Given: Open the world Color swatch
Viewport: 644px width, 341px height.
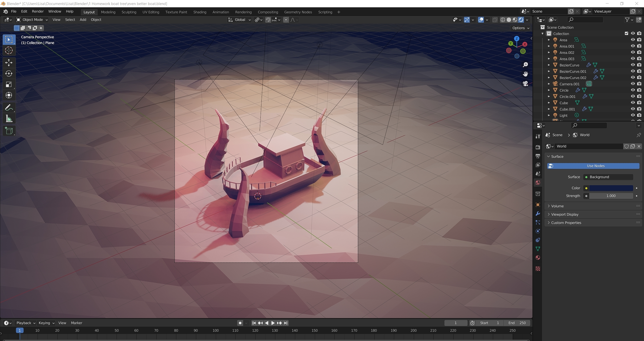Looking at the screenshot, I should [611, 188].
